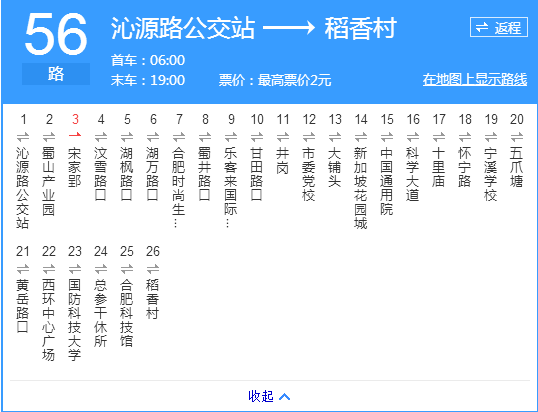The width and height of the screenshot is (538, 412).
Task: Select stop 十里庙
Action: coord(439,167)
